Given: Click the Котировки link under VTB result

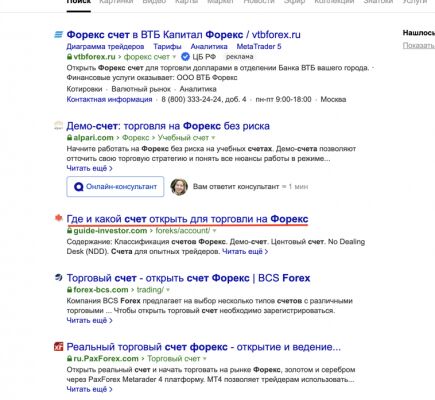Looking at the screenshot, I should tap(84, 89).
